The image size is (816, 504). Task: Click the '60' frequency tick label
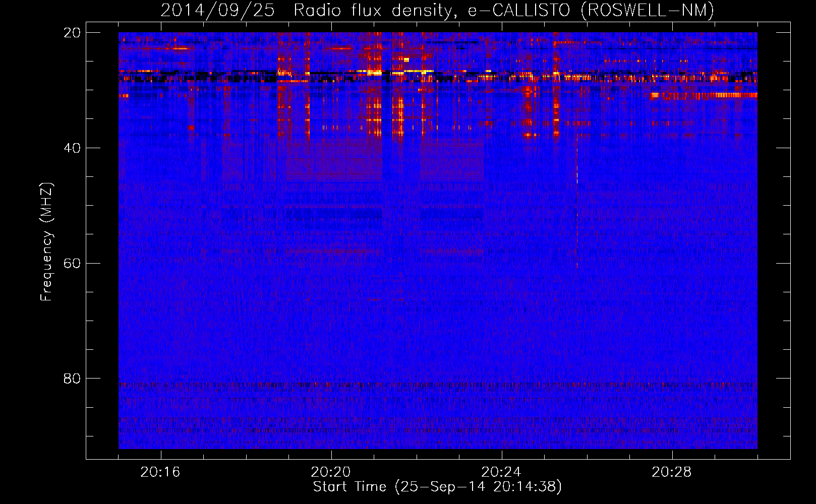[72, 264]
